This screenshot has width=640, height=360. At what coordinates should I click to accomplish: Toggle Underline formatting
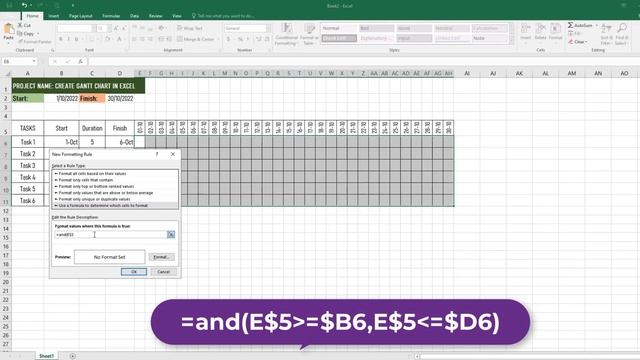[76, 39]
